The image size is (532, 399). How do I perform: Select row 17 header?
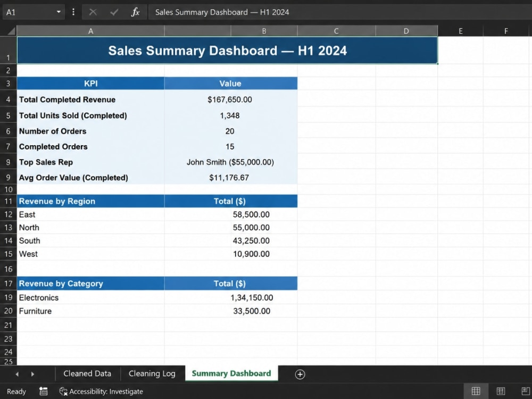pyautogui.click(x=8, y=284)
